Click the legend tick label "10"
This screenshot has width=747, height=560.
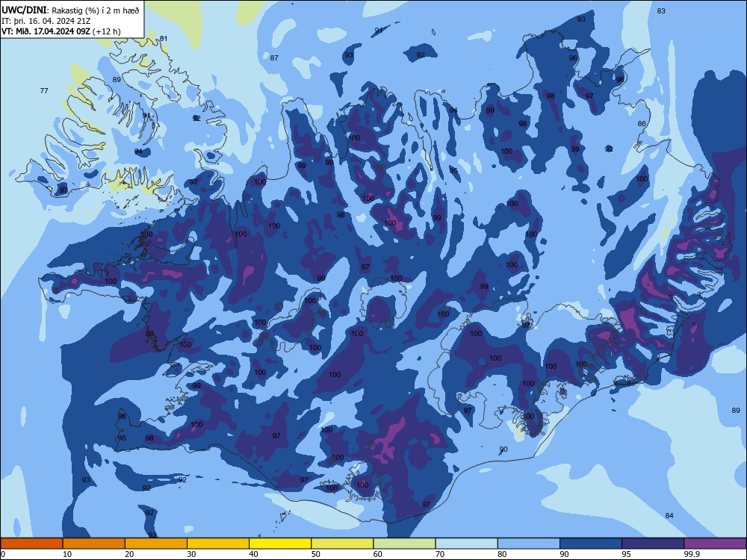(67, 554)
